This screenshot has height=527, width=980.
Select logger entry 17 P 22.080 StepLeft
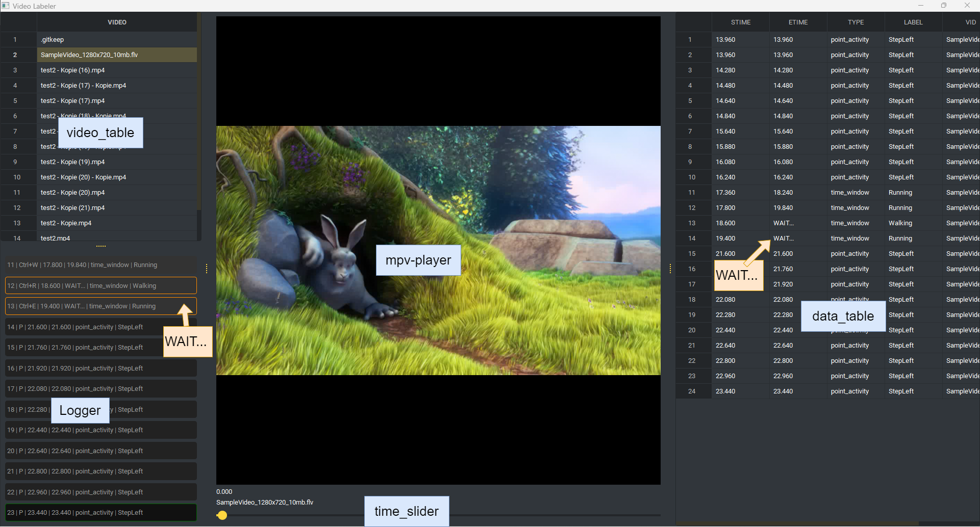point(101,389)
